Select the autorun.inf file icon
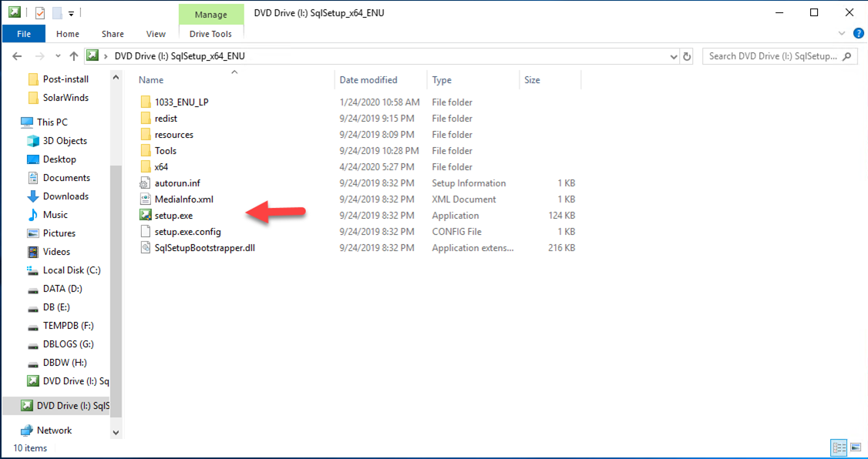Screen dimensions: 868x459 pyautogui.click(x=145, y=183)
